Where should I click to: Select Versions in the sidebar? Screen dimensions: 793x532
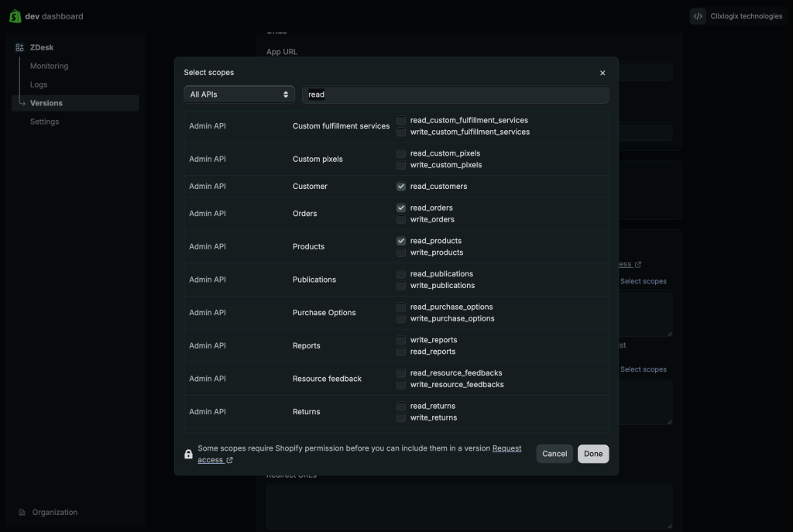[x=75, y=103]
